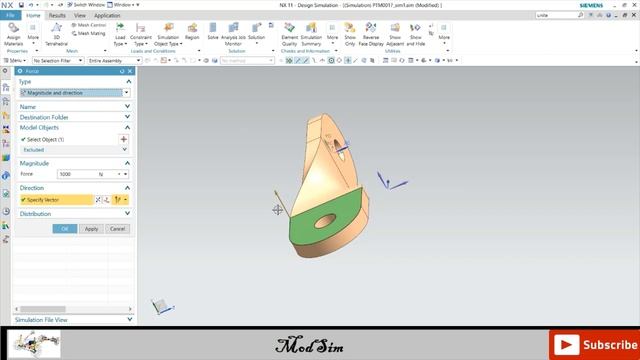
Task: Click Show Adjacent utility
Action: coord(395,34)
